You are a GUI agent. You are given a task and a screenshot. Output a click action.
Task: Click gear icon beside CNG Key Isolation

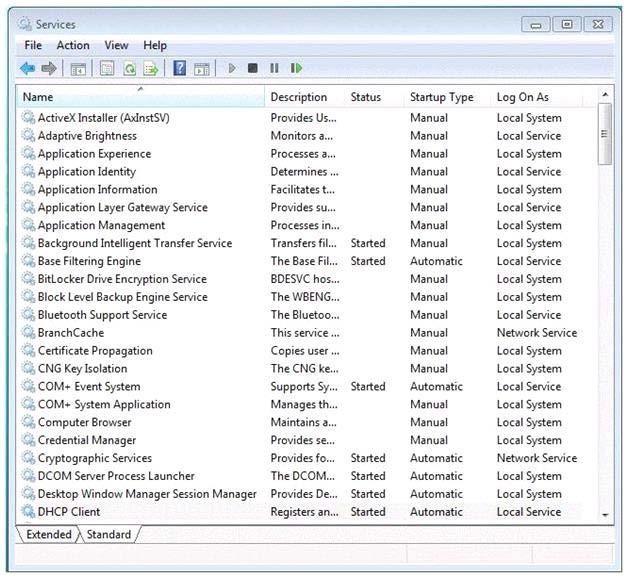(x=28, y=368)
